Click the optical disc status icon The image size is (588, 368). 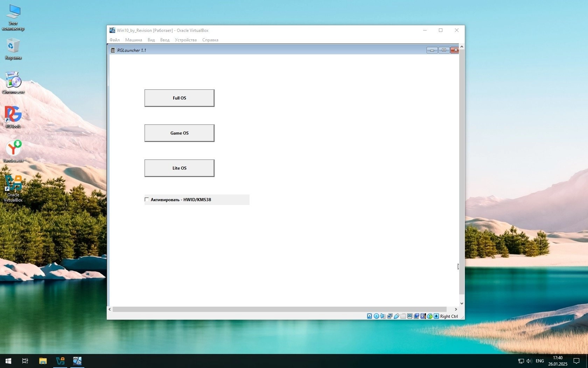click(376, 316)
